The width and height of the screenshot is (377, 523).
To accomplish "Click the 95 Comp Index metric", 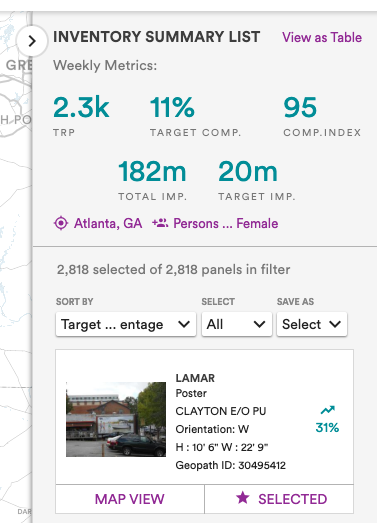I will click(x=322, y=116).
